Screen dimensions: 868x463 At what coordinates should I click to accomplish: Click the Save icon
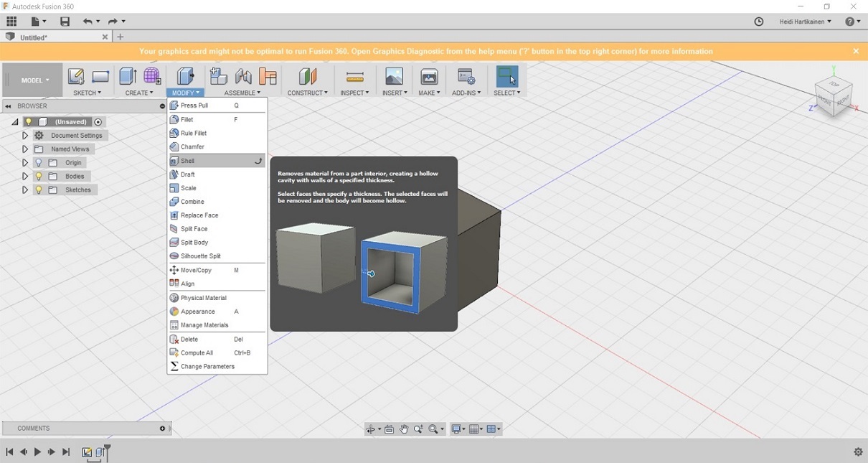pos(65,22)
